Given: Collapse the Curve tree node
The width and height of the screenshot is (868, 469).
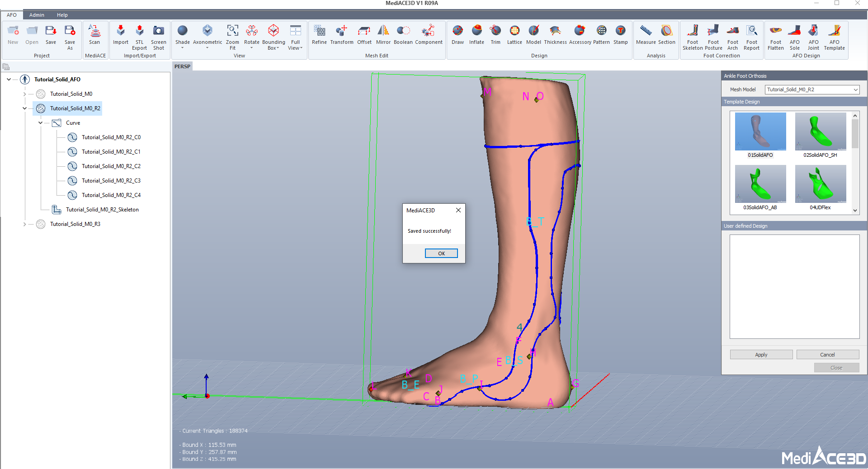Looking at the screenshot, I should tap(40, 123).
